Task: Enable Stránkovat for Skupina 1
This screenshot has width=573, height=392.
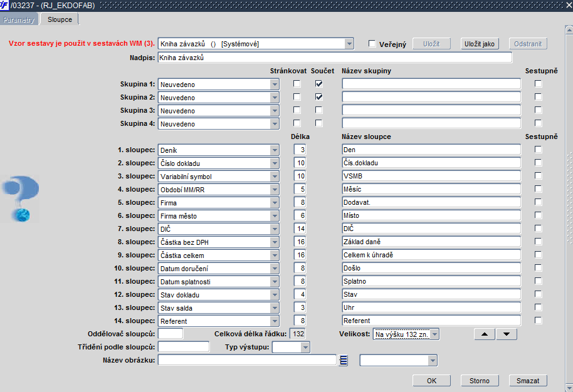Action: coord(297,84)
